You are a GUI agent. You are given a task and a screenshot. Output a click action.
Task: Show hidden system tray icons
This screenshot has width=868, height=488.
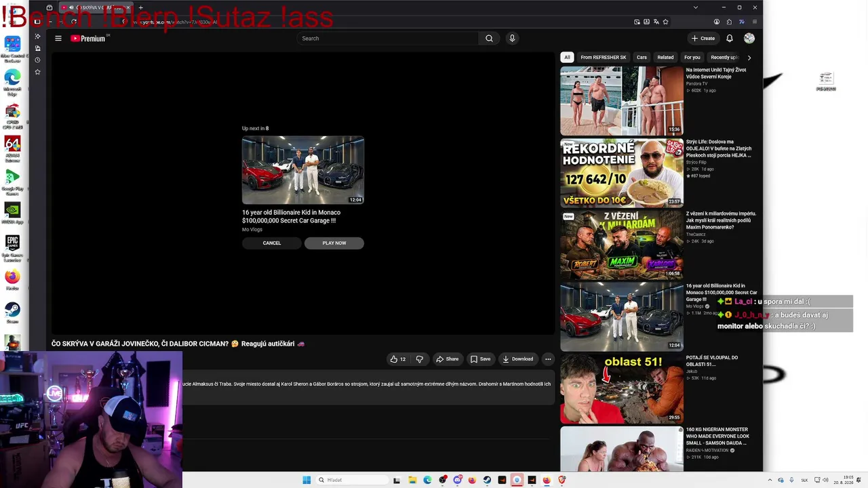click(x=770, y=481)
